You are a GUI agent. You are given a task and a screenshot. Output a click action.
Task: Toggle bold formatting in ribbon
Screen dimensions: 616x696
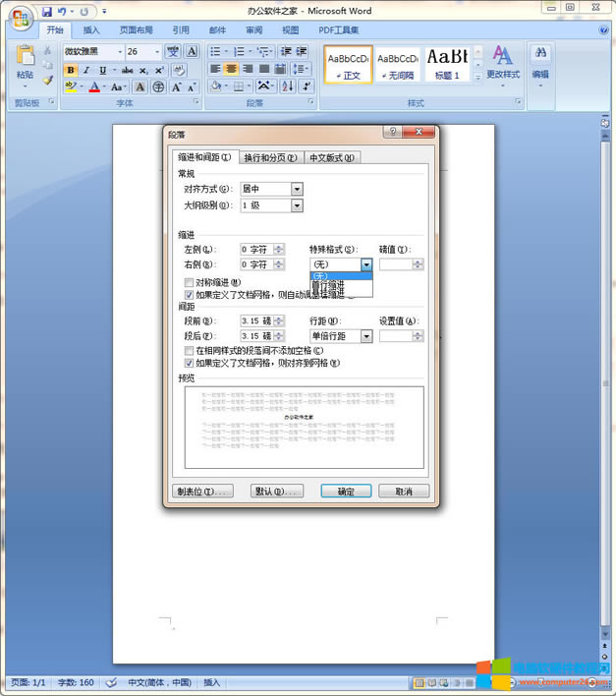coord(71,70)
